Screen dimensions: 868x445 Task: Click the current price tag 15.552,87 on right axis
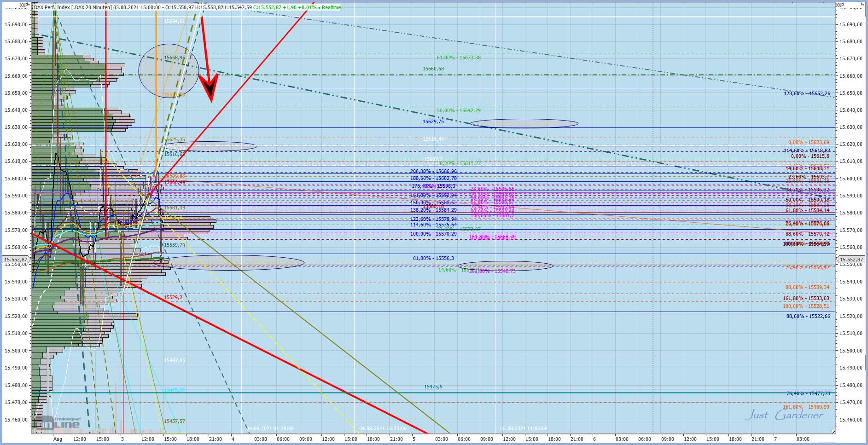coord(851,260)
